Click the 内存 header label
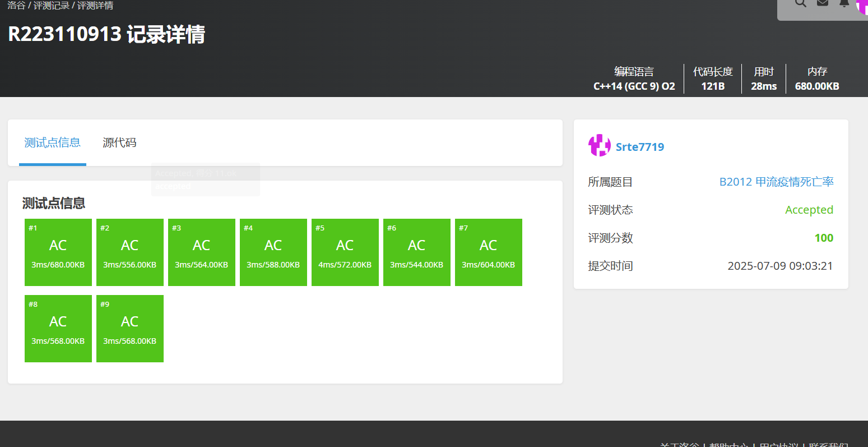Image resolution: width=868 pixels, height=447 pixels. (817, 71)
